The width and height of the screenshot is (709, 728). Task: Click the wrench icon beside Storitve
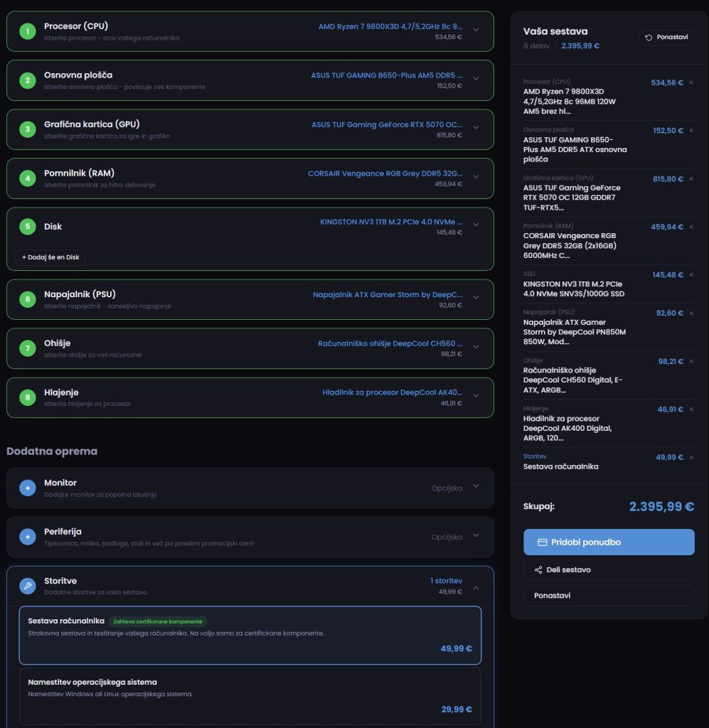28,586
